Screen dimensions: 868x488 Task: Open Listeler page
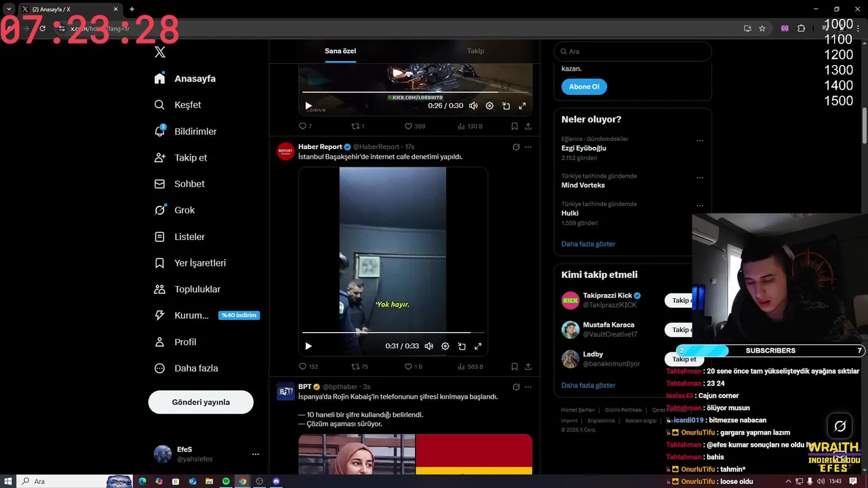(179, 237)
